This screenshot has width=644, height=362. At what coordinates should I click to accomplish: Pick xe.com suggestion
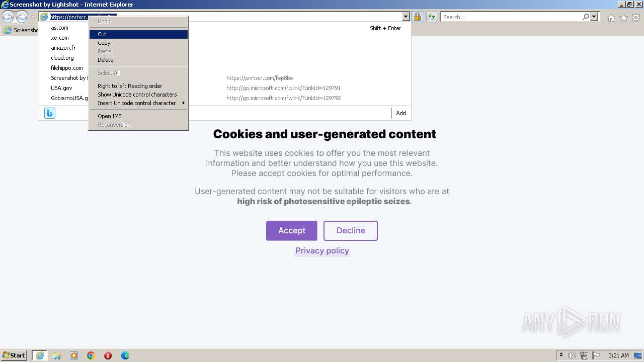(x=60, y=38)
